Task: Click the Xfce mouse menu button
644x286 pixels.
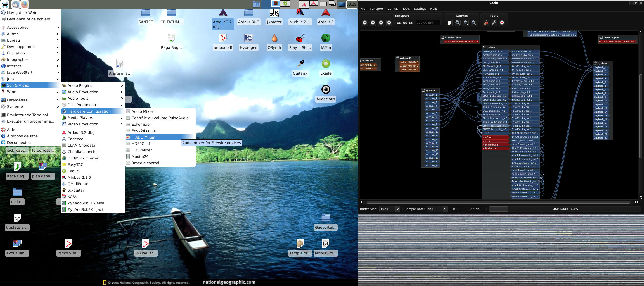Action: (x=5, y=4)
